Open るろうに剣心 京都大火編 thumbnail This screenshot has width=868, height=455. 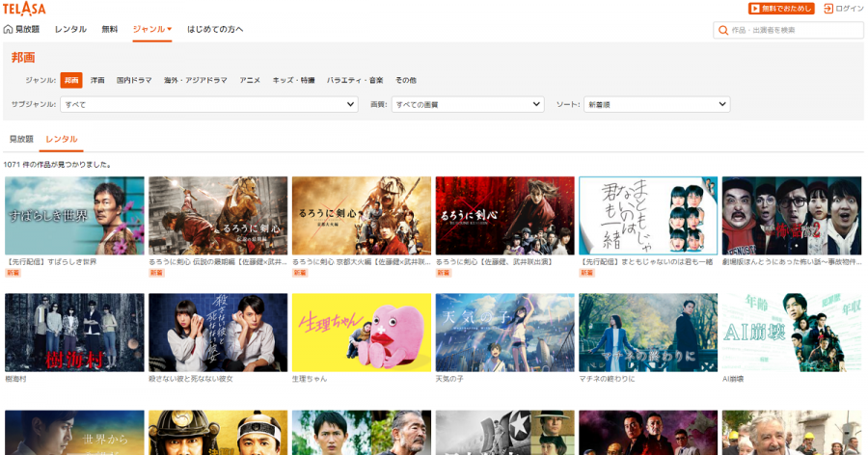[362, 215]
